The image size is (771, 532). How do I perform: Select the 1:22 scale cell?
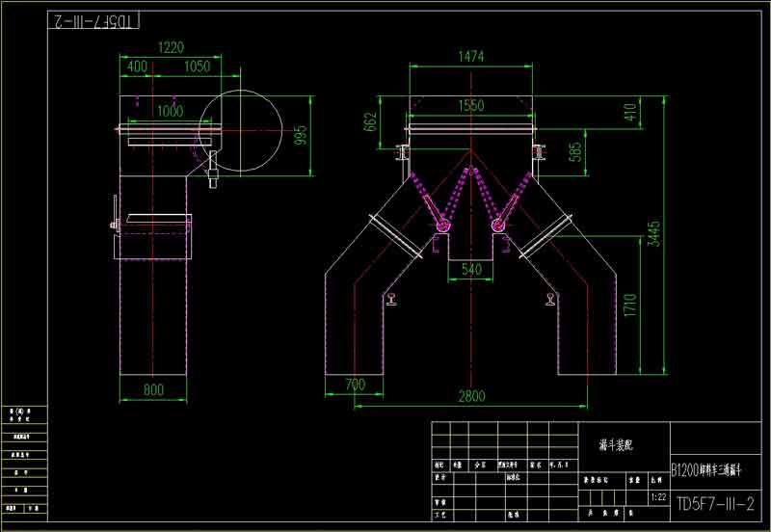tap(657, 497)
